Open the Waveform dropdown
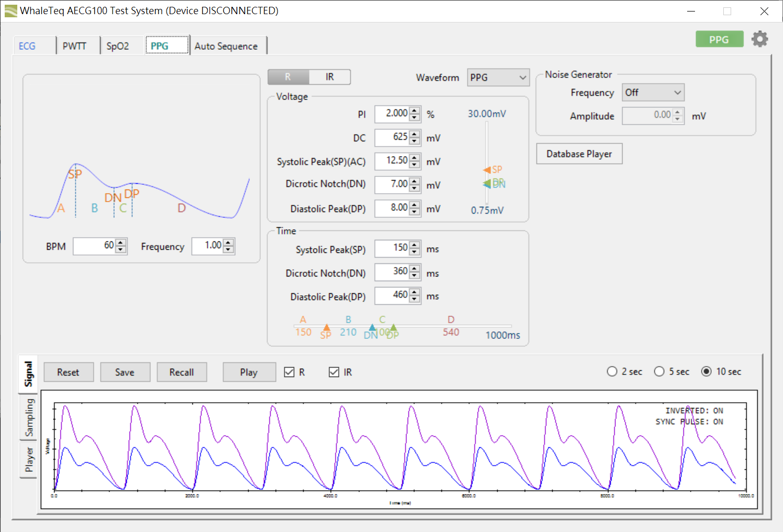This screenshot has width=783, height=532. [498, 77]
